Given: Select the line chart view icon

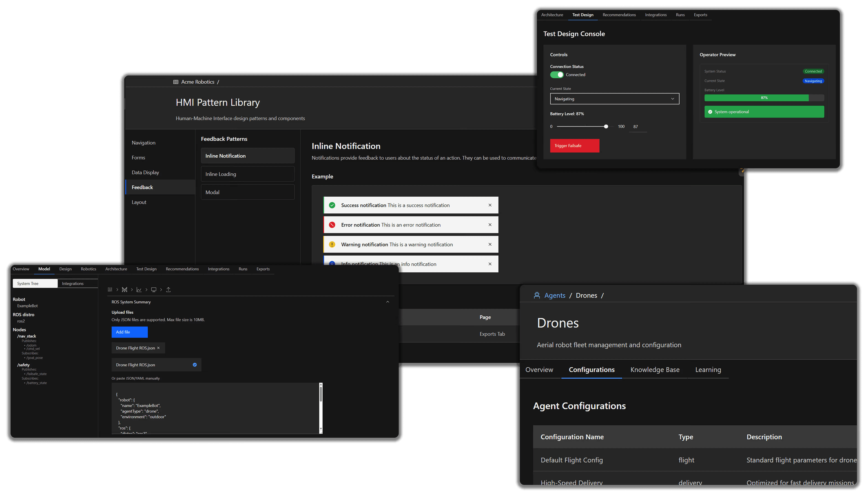Looking at the screenshot, I should tap(139, 289).
